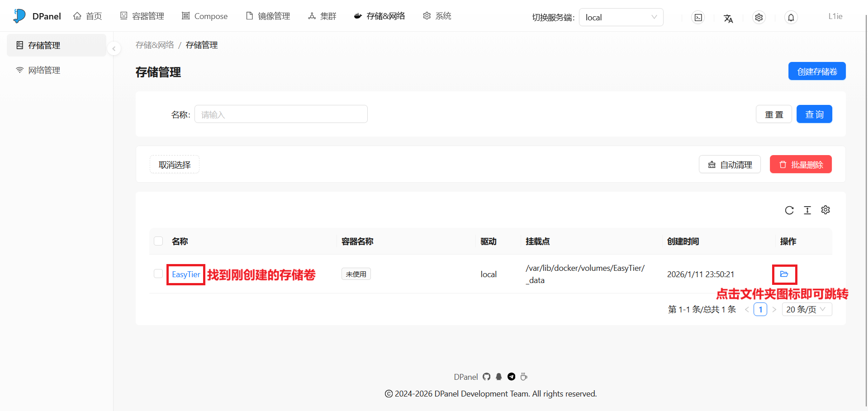This screenshot has height=411, width=868.
Task: Click the 查询 button
Action: point(814,114)
